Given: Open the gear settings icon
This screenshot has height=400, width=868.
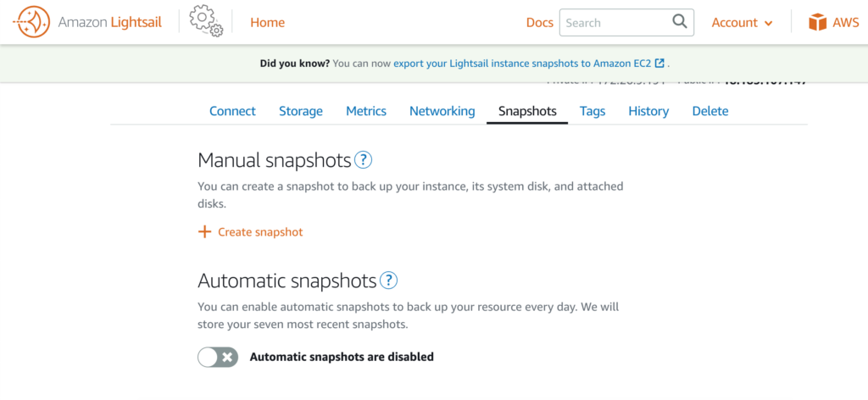Looking at the screenshot, I should [x=206, y=21].
